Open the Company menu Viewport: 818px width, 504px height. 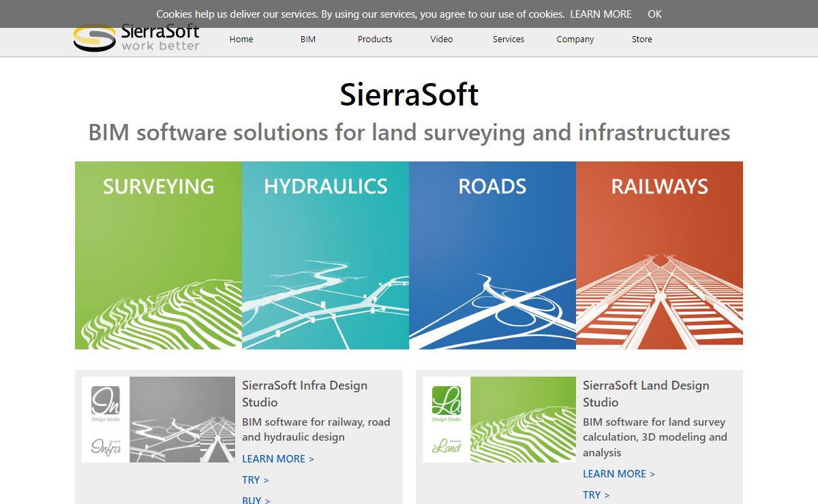pyautogui.click(x=575, y=40)
